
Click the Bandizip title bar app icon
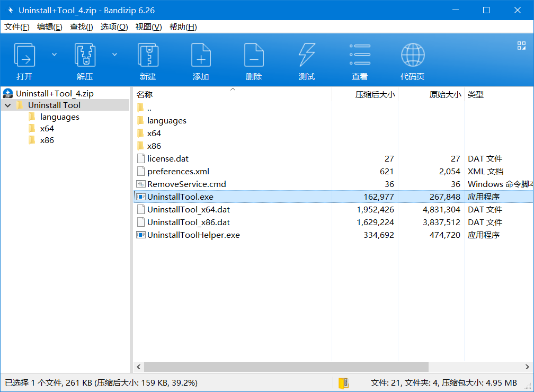pyautogui.click(x=10, y=10)
